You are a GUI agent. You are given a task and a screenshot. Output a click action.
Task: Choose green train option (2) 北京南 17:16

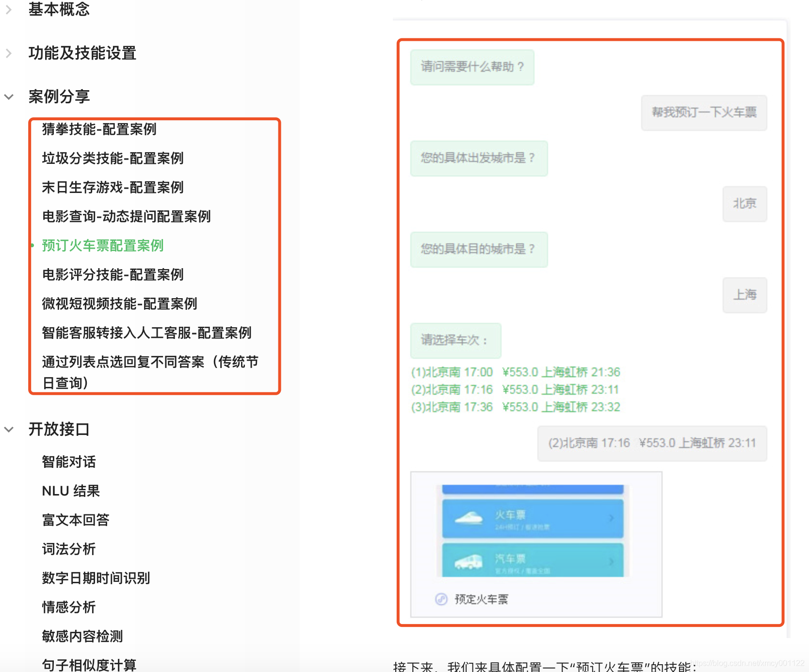[515, 390]
